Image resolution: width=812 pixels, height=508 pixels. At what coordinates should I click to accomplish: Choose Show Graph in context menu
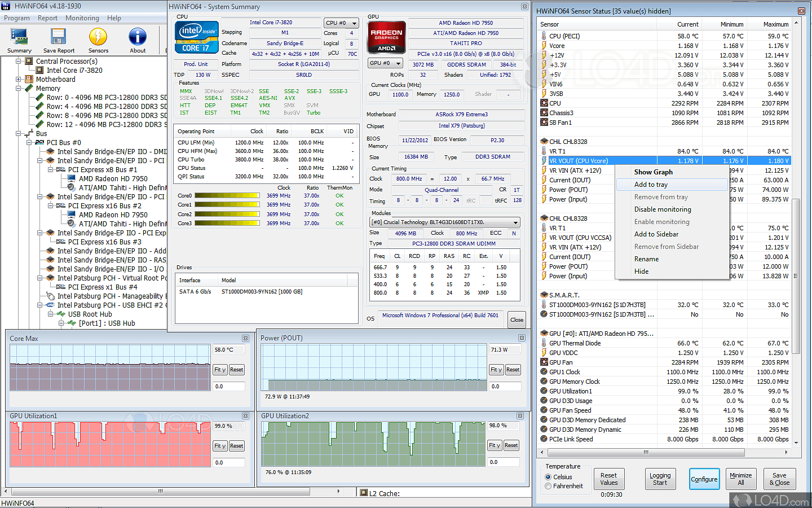click(672, 172)
